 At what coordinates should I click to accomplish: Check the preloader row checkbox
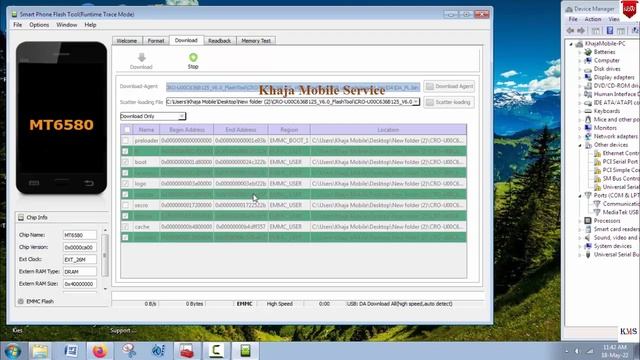126,140
